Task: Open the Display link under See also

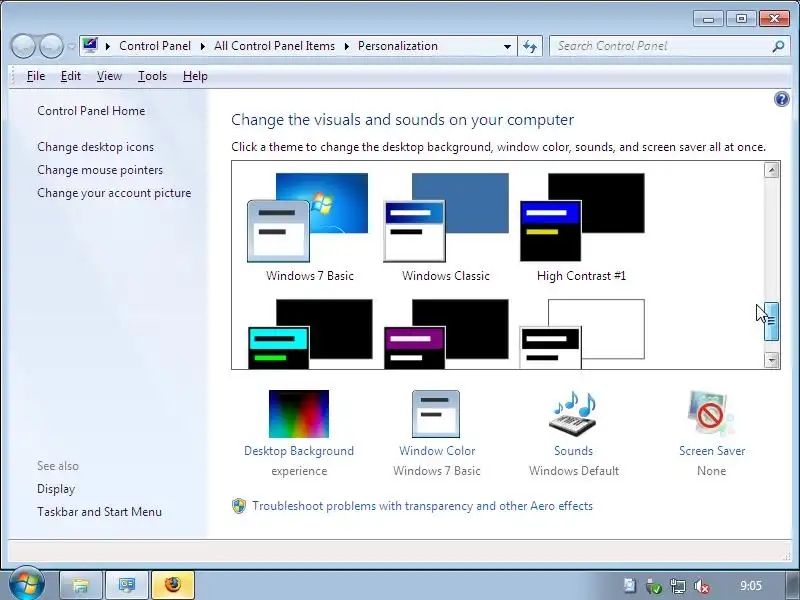Action: [x=56, y=489]
